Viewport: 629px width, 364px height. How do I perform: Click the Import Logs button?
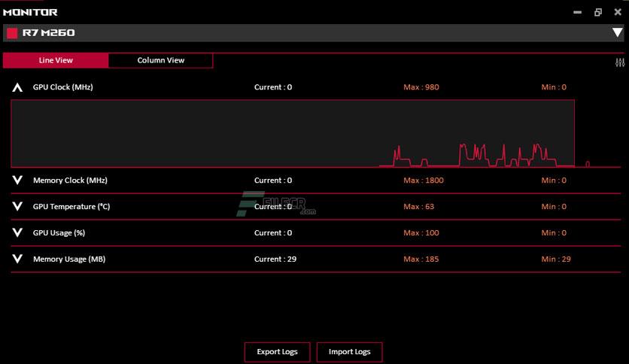pos(349,351)
